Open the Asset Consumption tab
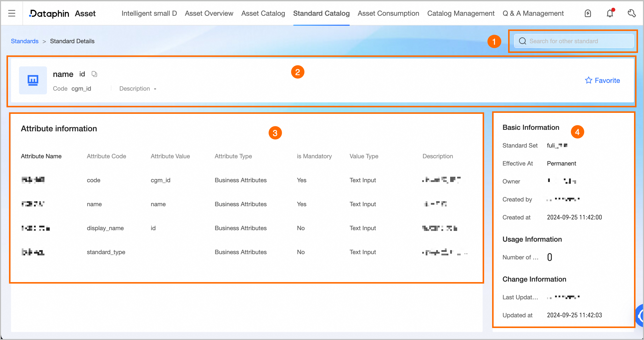This screenshot has width=644, height=340. (x=388, y=13)
